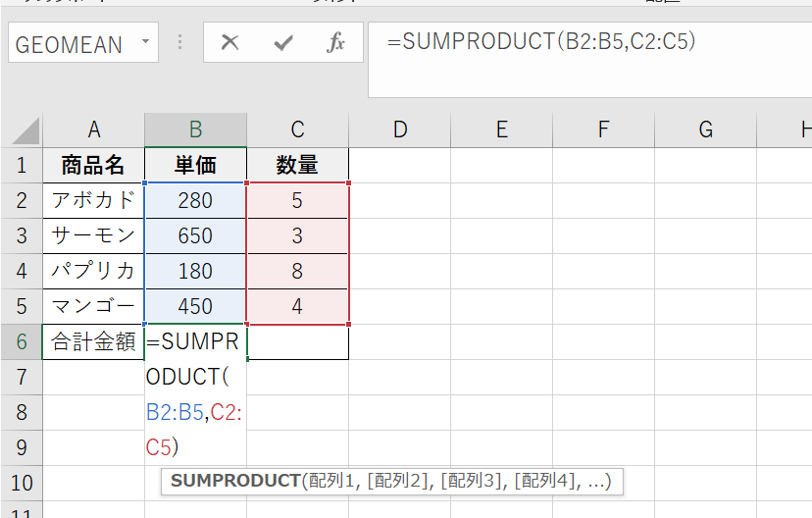Click the 合計金額 label cell

click(94, 341)
